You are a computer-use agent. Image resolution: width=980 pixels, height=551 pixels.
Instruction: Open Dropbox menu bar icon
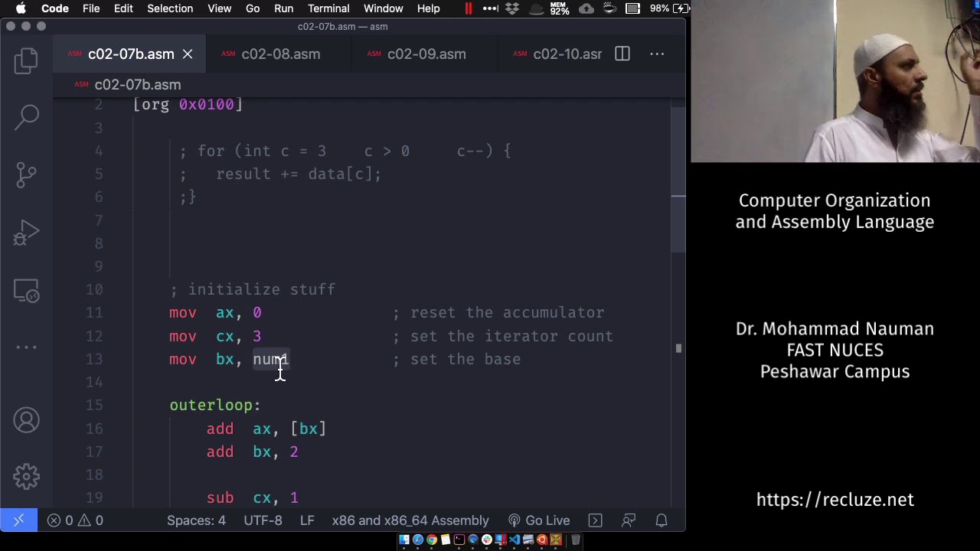coord(512,8)
